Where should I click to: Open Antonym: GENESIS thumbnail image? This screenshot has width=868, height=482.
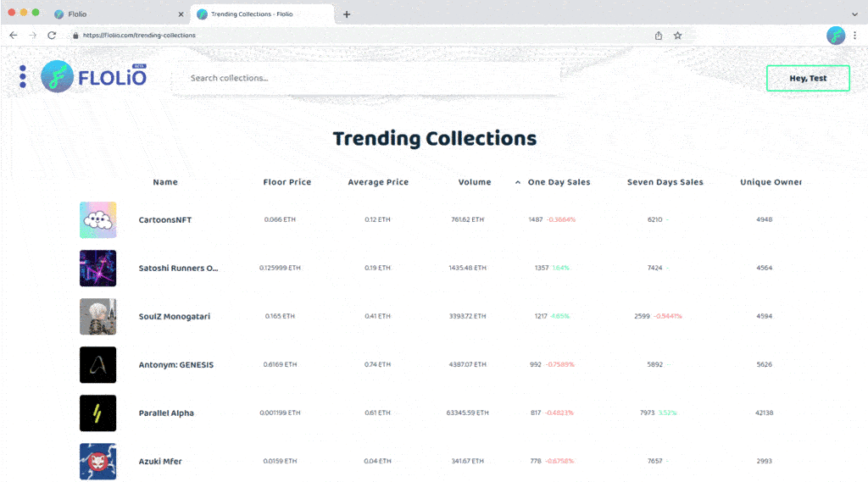pyautogui.click(x=98, y=365)
